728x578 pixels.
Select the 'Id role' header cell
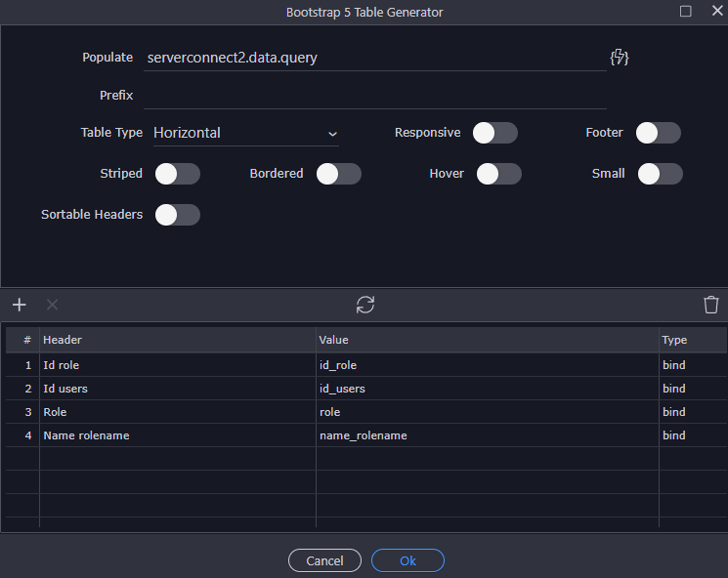(x=177, y=365)
